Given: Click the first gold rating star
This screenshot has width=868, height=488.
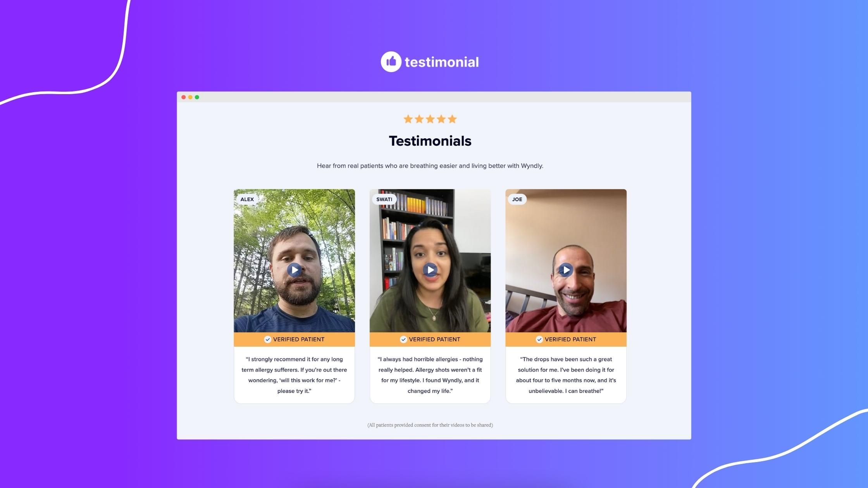Looking at the screenshot, I should (408, 119).
